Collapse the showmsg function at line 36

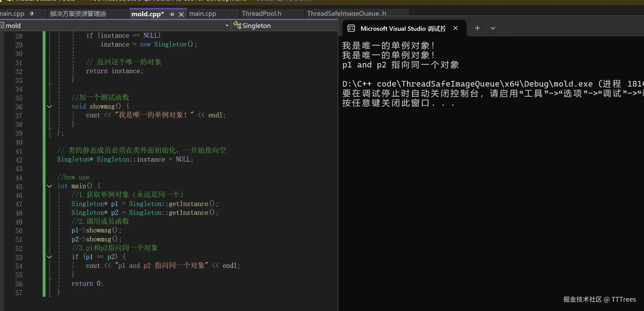[49, 107]
